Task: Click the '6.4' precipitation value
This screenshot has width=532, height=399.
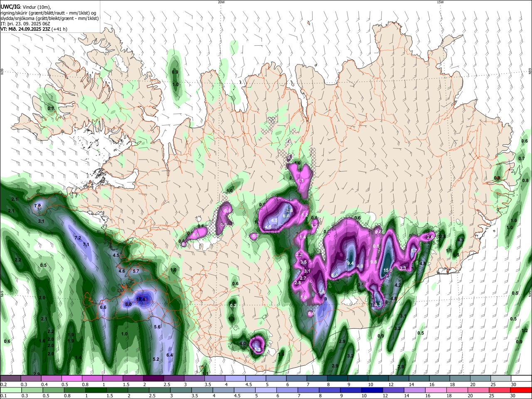Action: pos(170,355)
